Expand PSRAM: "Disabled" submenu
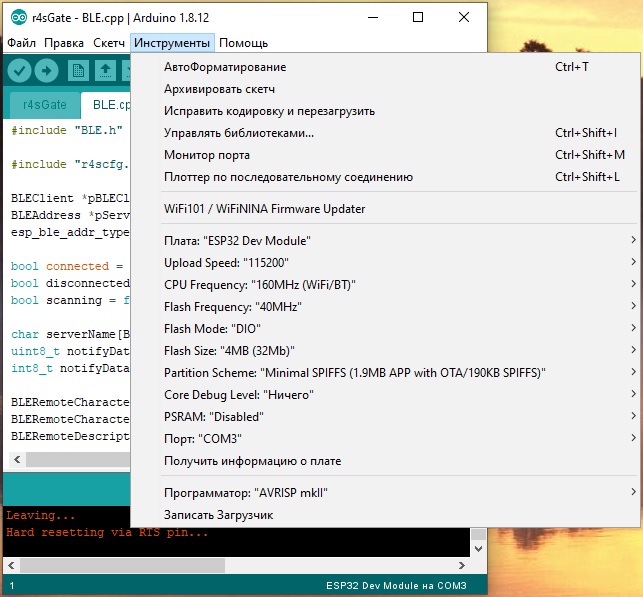This screenshot has height=597, width=643. [x=385, y=417]
